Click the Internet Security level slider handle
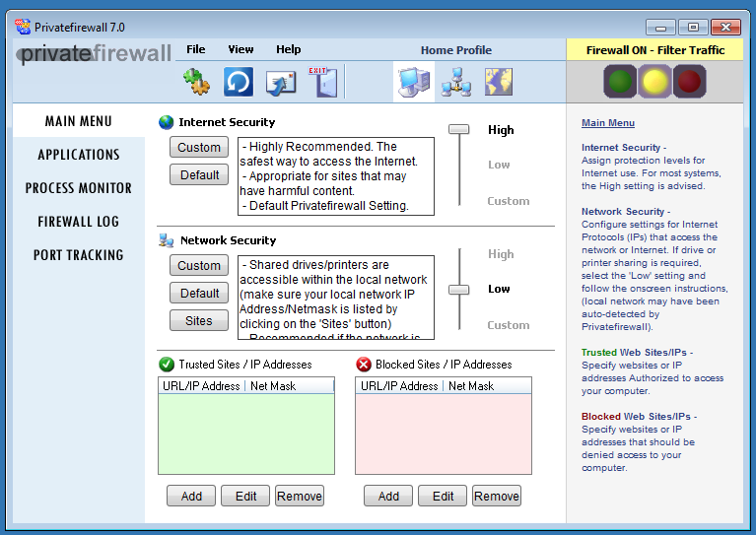Viewport: 756px width, 535px height. tap(459, 129)
